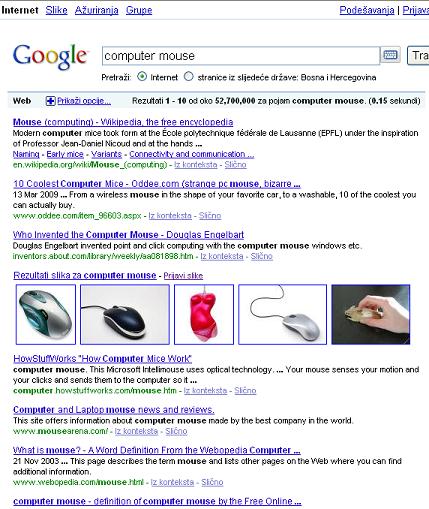429x509 pixels.
Task: Switch to the Ažuriranja tab
Action: click(x=96, y=10)
